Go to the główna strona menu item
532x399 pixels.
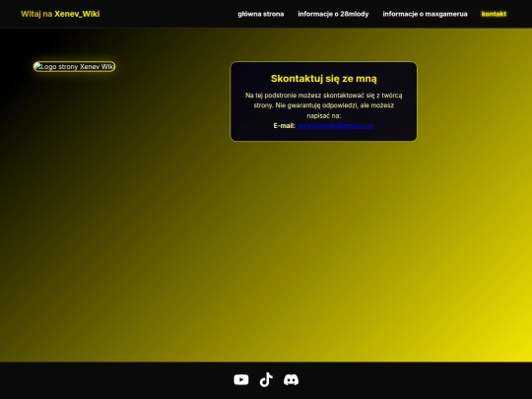(x=260, y=14)
